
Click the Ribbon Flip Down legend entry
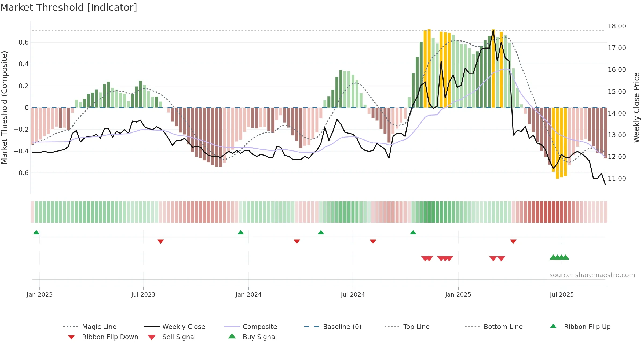103,337
